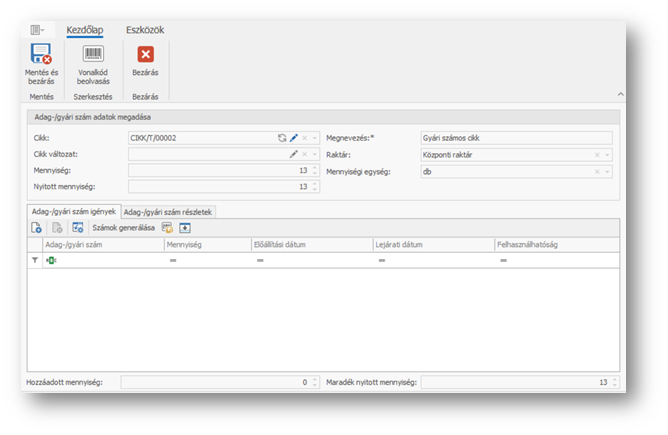
Task: Click the add new row icon in grid toolbar
Action: [37, 228]
